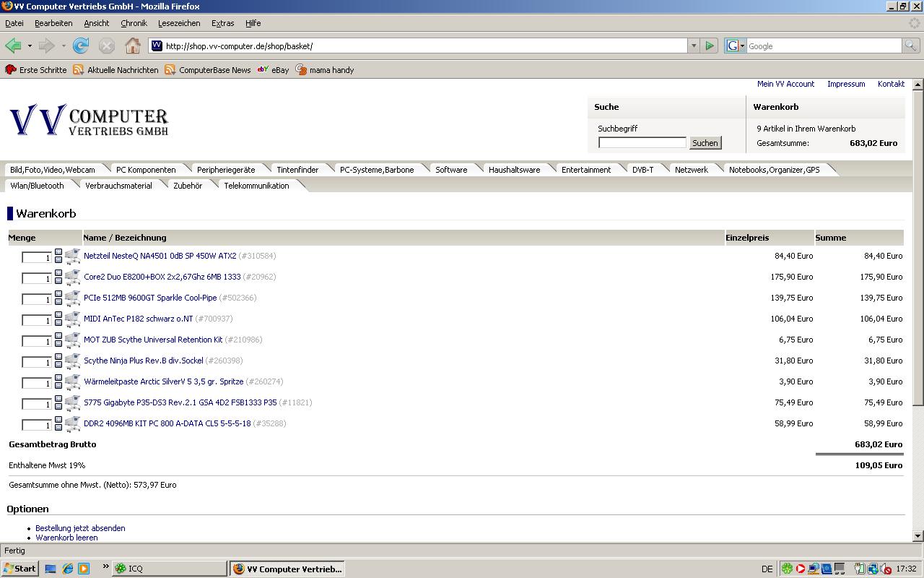This screenshot has width=924, height=578.
Task: Click the Warenkorb leeren link
Action: [x=66, y=538]
